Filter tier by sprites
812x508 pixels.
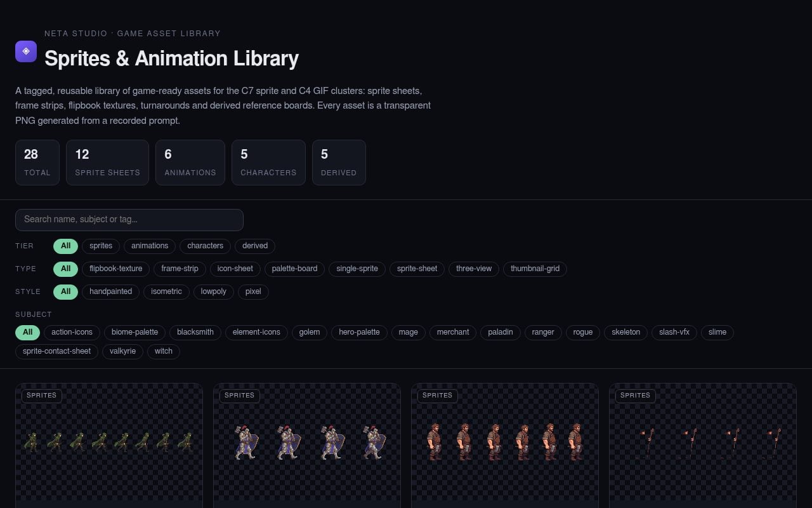pyautogui.click(x=101, y=246)
